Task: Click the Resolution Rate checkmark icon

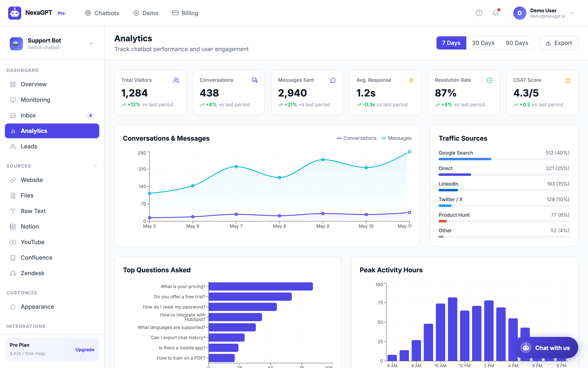Action: tap(490, 80)
